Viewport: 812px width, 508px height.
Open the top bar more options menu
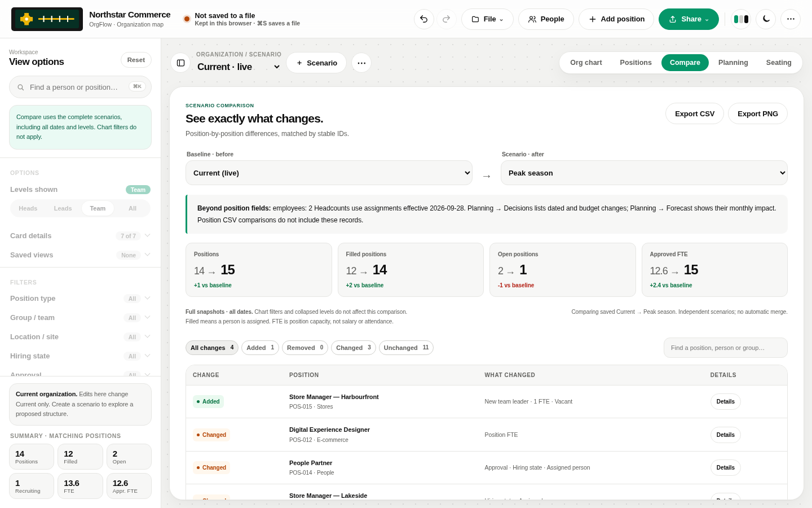(791, 19)
